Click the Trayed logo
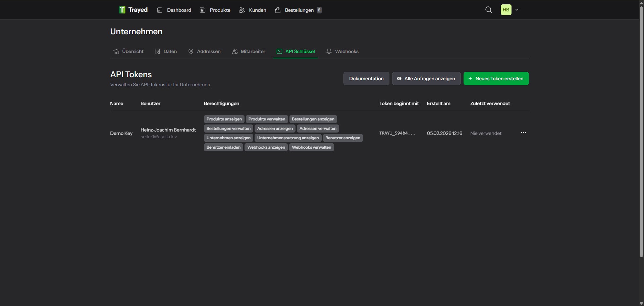Viewport: 644px width, 306px height. click(133, 9)
